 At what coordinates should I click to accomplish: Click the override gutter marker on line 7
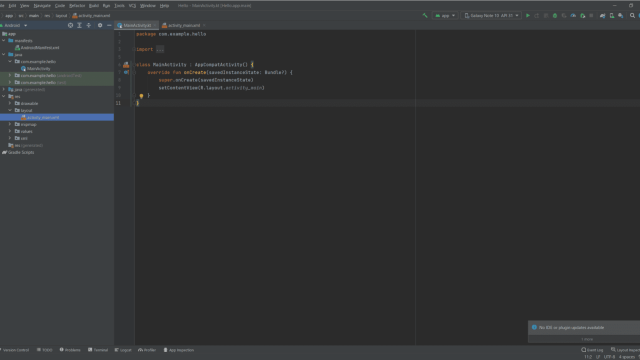click(x=126, y=72)
